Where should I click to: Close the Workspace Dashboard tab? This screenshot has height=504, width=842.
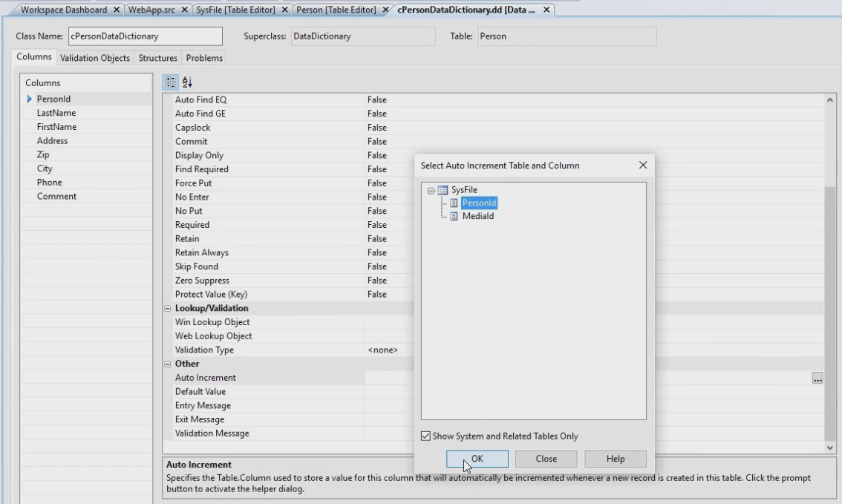pos(117,10)
